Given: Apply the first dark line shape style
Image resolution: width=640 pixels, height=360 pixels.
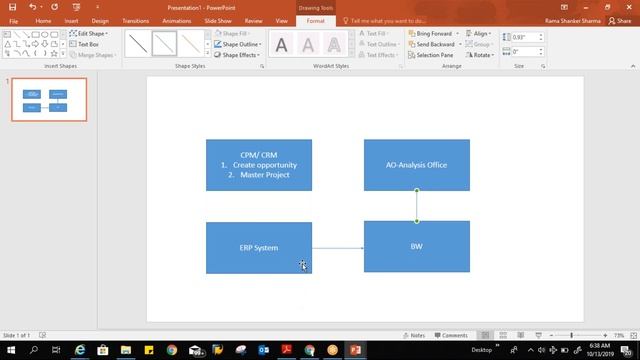Looking at the screenshot, I should click(x=138, y=44).
